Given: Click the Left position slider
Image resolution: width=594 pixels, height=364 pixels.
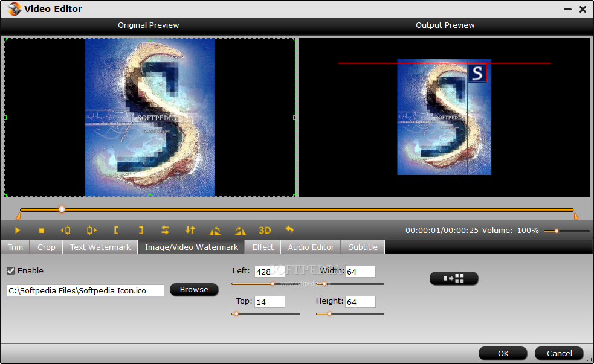Looking at the screenshot, I should [265, 283].
